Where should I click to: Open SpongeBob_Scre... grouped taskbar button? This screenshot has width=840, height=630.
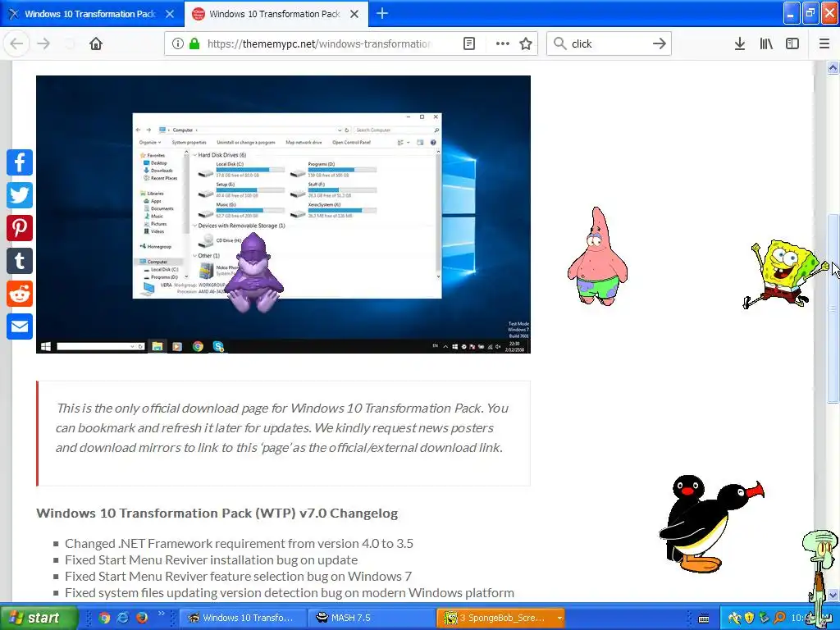point(501,618)
